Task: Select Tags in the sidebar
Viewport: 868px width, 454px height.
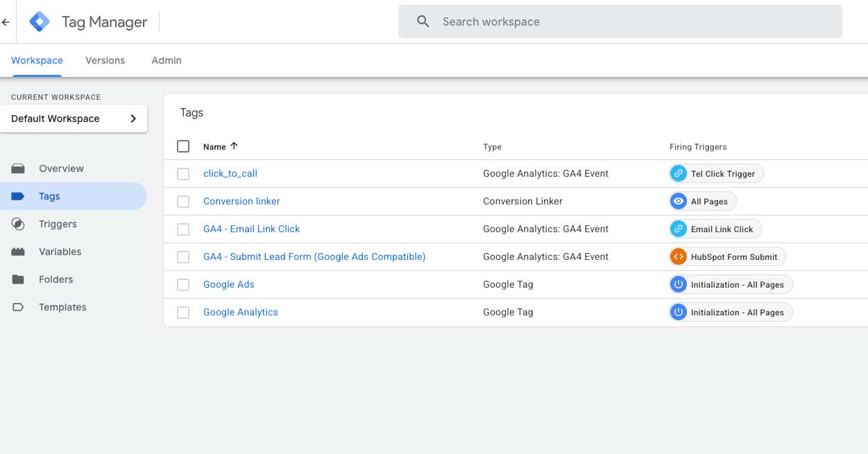Action: pyautogui.click(x=74, y=196)
